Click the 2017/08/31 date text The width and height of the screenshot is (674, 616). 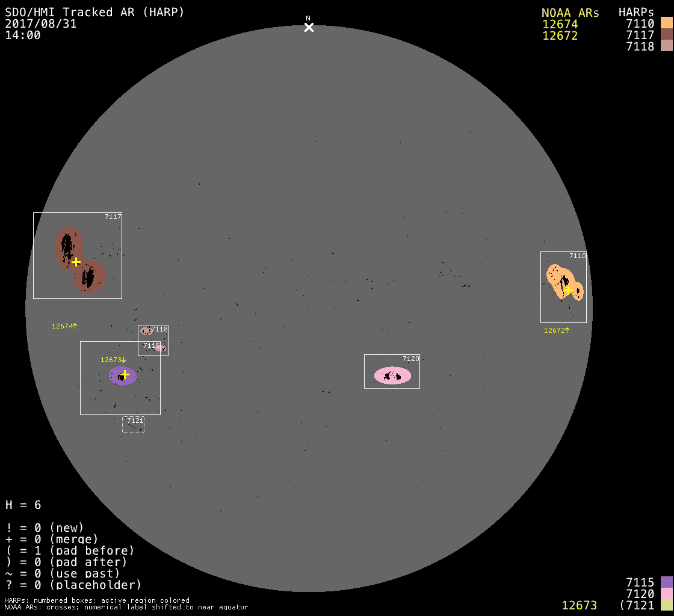click(41, 24)
